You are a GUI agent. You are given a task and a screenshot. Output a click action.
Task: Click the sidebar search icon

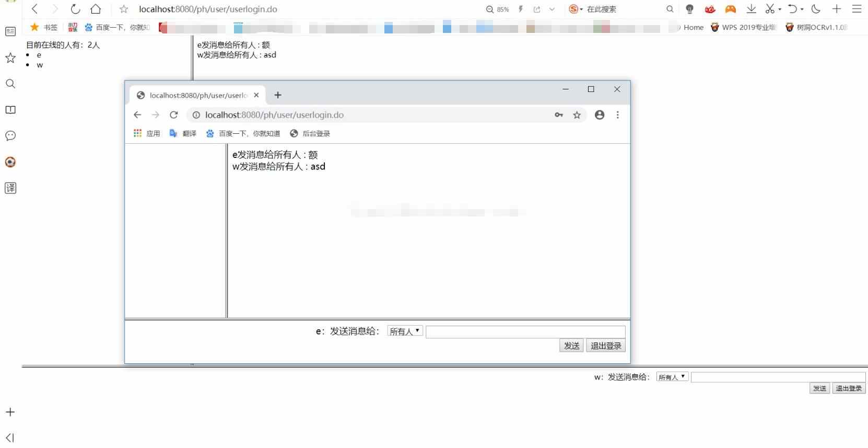tap(10, 84)
